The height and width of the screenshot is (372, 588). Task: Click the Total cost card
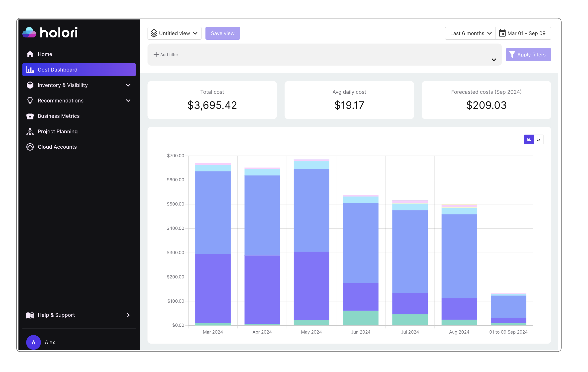point(212,100)
